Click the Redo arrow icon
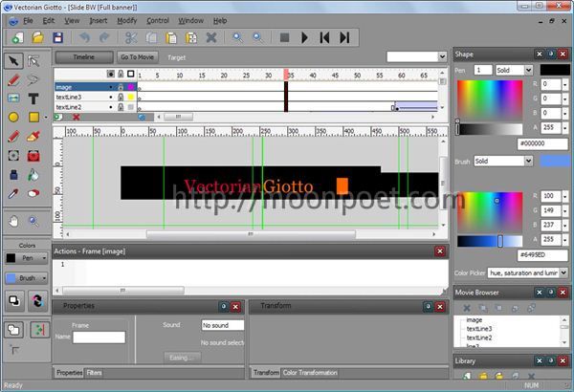This screenshot has width=574, height=392. [x=104, y=37]
